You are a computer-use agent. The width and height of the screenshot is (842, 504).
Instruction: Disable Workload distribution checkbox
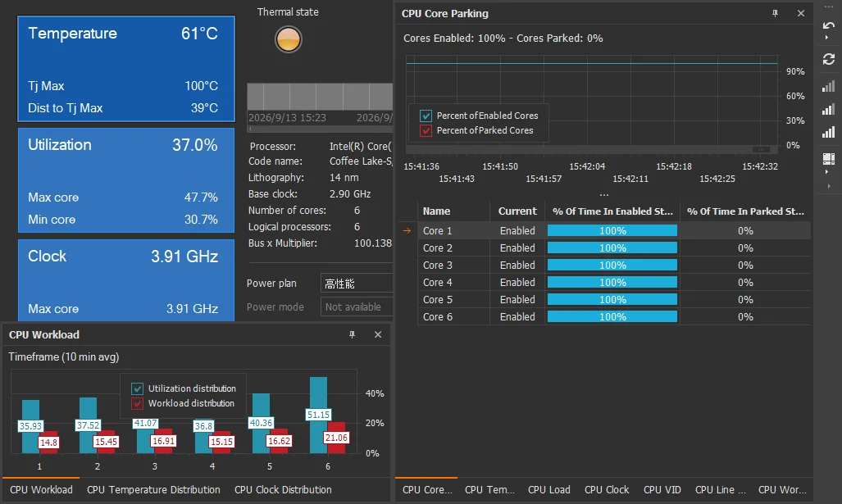coord(138,403)
